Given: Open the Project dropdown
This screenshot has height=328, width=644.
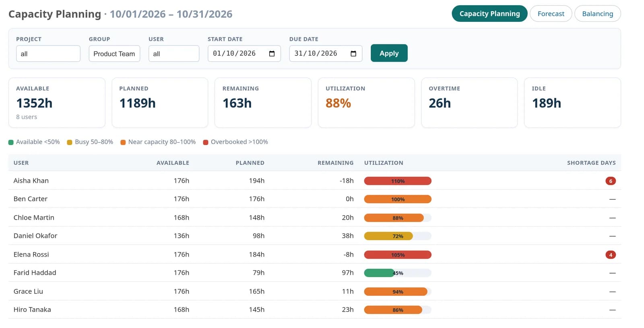Looking at the screenshot, I should click(48, 54).
